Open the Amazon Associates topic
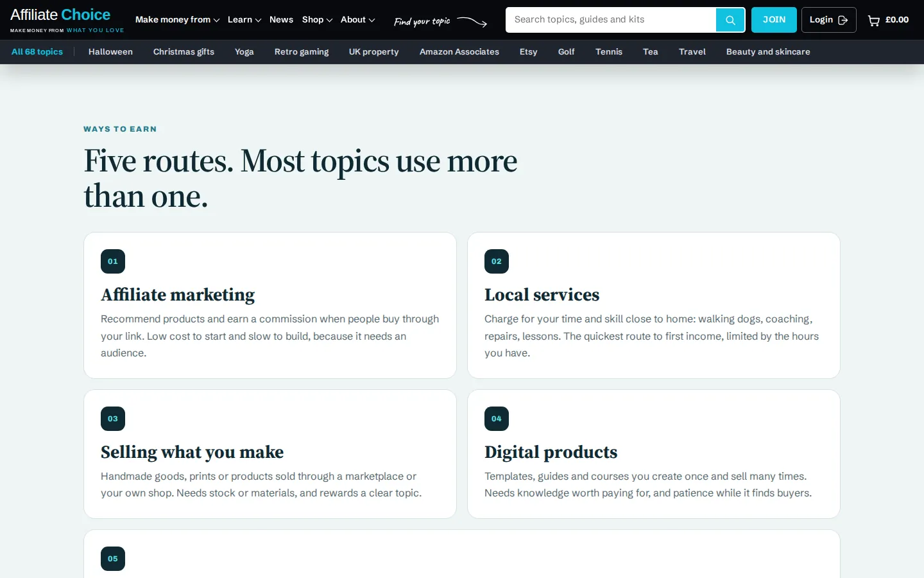Screen dimensions: 924x578 point(459,52)
